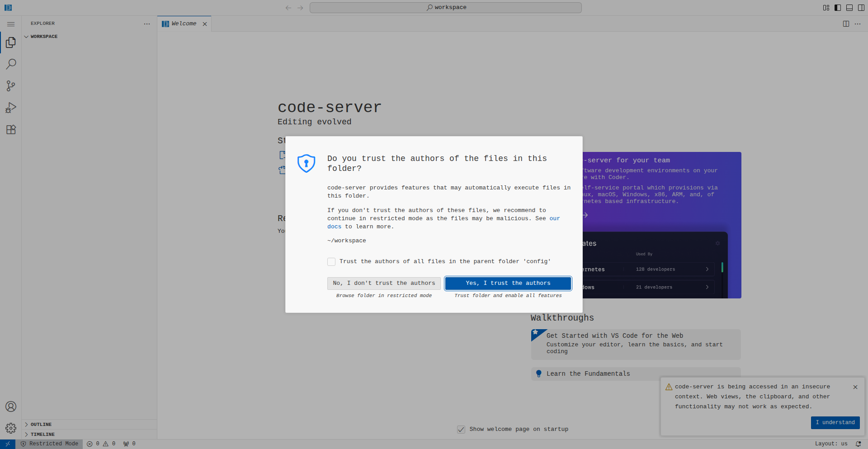The height and width of the screenshot is (449, 868).
Task: Select the Welcome tab
Action: (x=184, y=24)
